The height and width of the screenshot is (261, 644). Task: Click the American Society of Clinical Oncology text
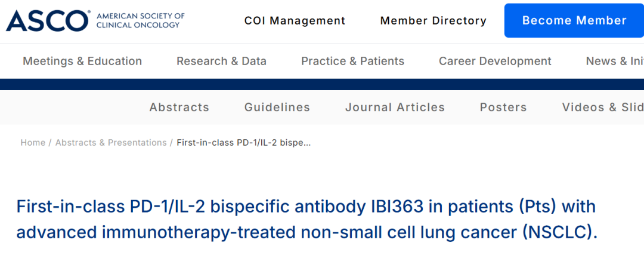tap(141, 20)
